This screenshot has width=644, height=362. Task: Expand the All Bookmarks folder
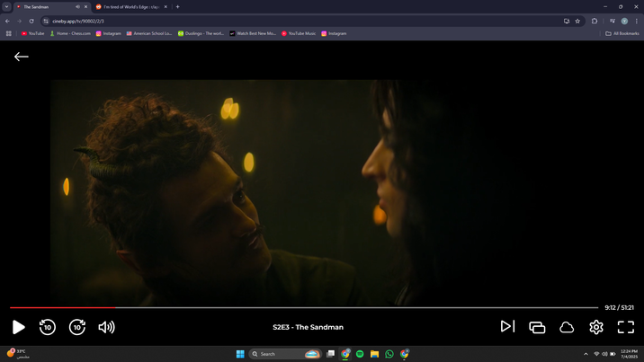click(622, 33)
